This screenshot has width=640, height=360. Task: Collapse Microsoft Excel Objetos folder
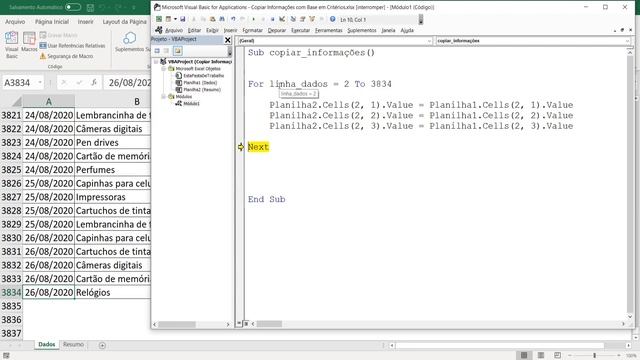(x=164, y=69)
